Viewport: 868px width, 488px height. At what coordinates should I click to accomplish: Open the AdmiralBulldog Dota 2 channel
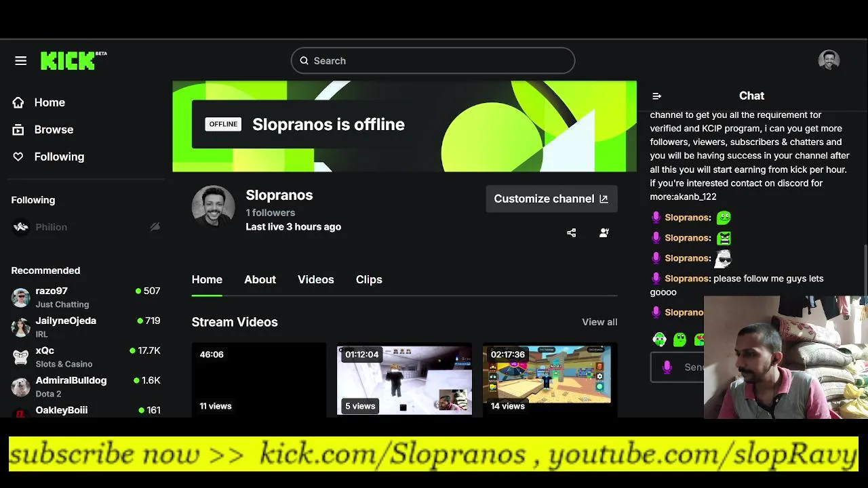86,387
